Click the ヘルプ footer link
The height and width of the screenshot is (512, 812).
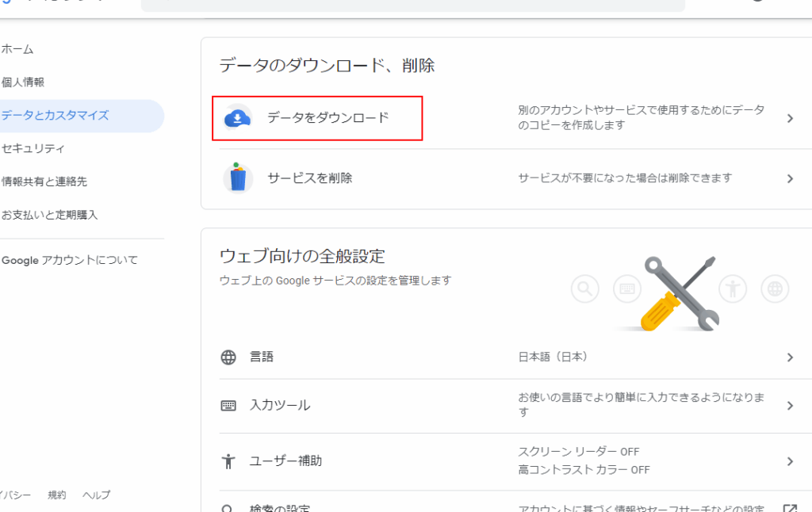[x=96, y=495]
